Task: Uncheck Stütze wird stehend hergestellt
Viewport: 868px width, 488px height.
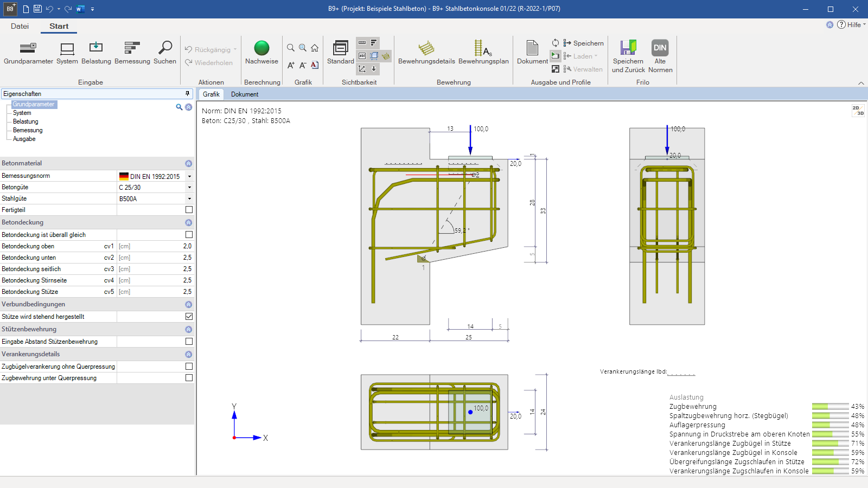Action: pos(189,317)
